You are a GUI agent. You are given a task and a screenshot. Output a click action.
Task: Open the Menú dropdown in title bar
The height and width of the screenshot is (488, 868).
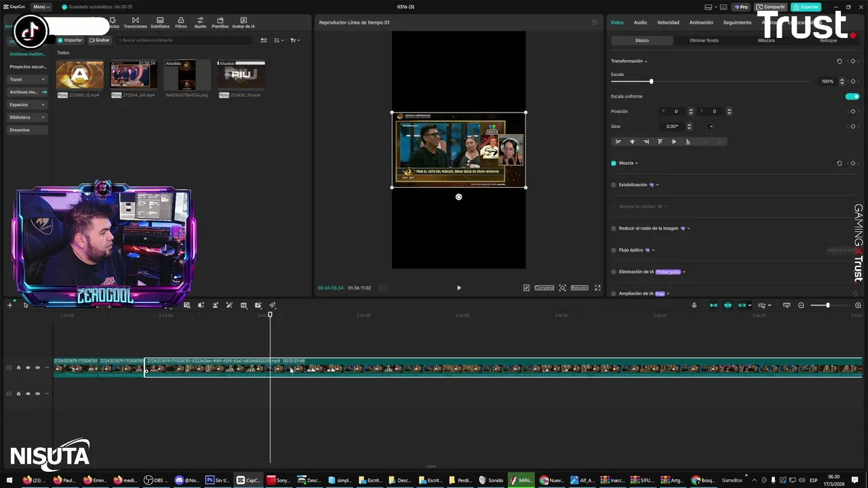coord(40,7)
